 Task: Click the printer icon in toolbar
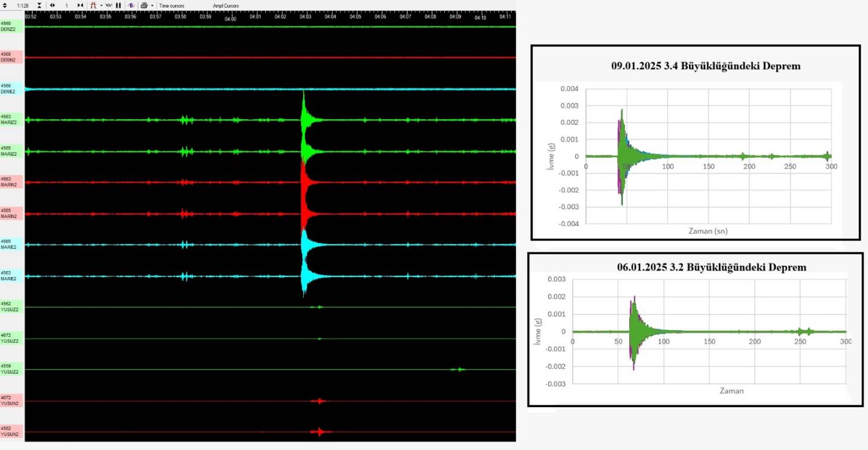coord(144,5)
